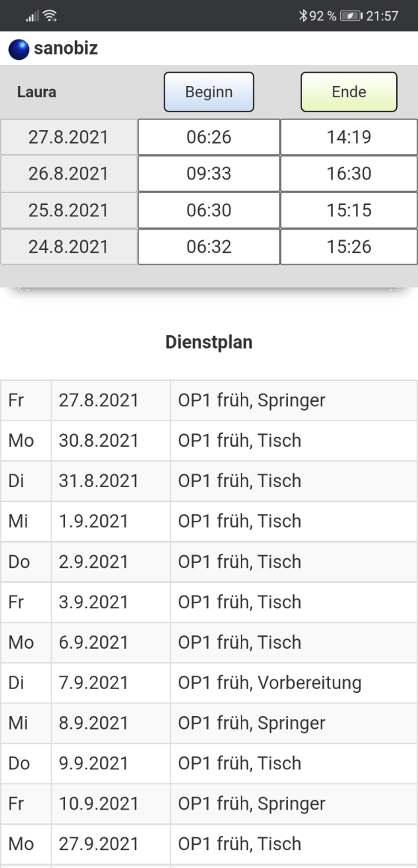The width and height of the screenshot is (418, 868).
Task: Tap the Mo 30.8.2021 OP1 früh Tisch entry
Action: point(209,441)
